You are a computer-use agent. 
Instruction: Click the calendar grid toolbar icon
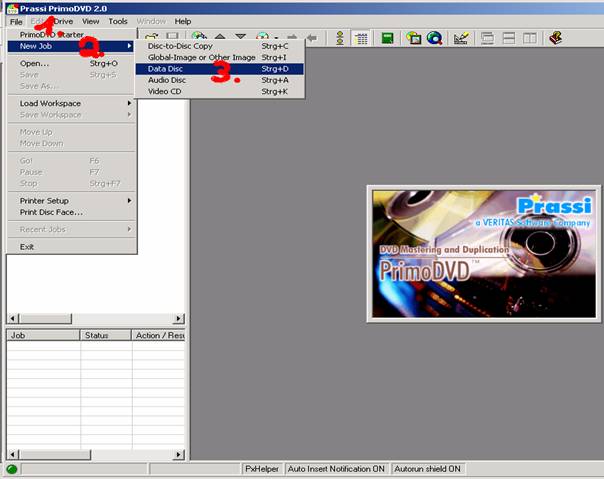361,38
